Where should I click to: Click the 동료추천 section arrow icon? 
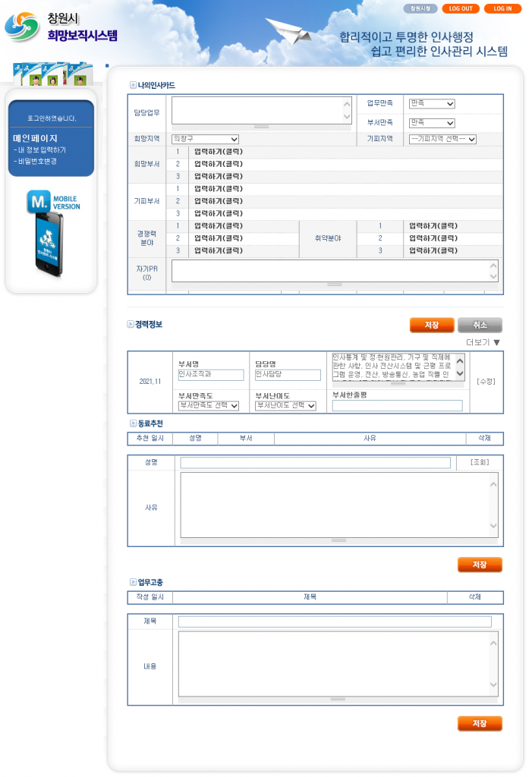point(133,423)
